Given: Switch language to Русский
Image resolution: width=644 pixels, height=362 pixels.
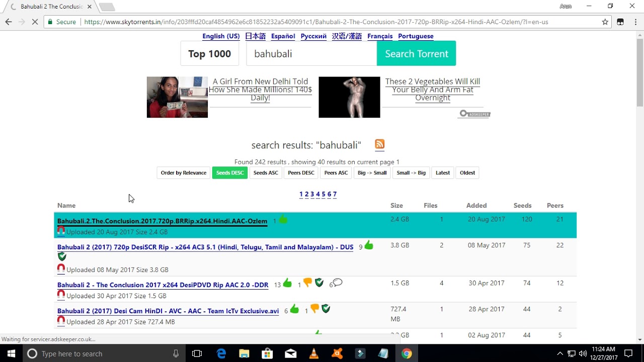Looking at the screenshot, I should click(313, 36).
